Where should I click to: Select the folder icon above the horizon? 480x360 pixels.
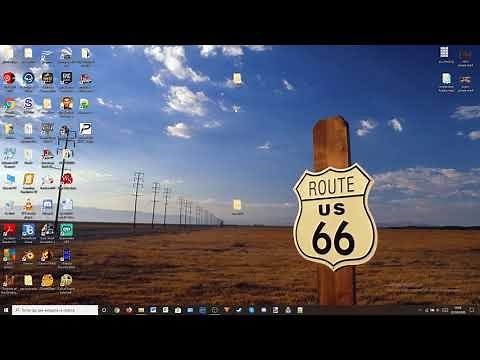click(x=237, y=205)
